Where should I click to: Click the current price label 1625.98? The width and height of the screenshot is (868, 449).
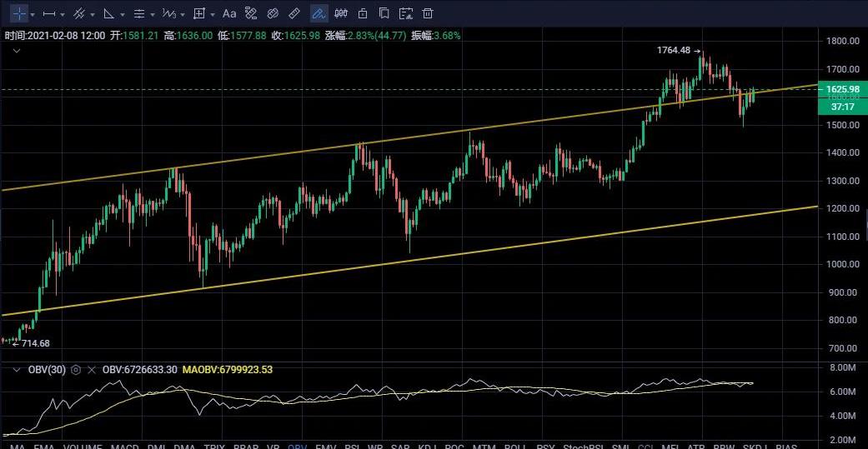(x=842, y=89)
